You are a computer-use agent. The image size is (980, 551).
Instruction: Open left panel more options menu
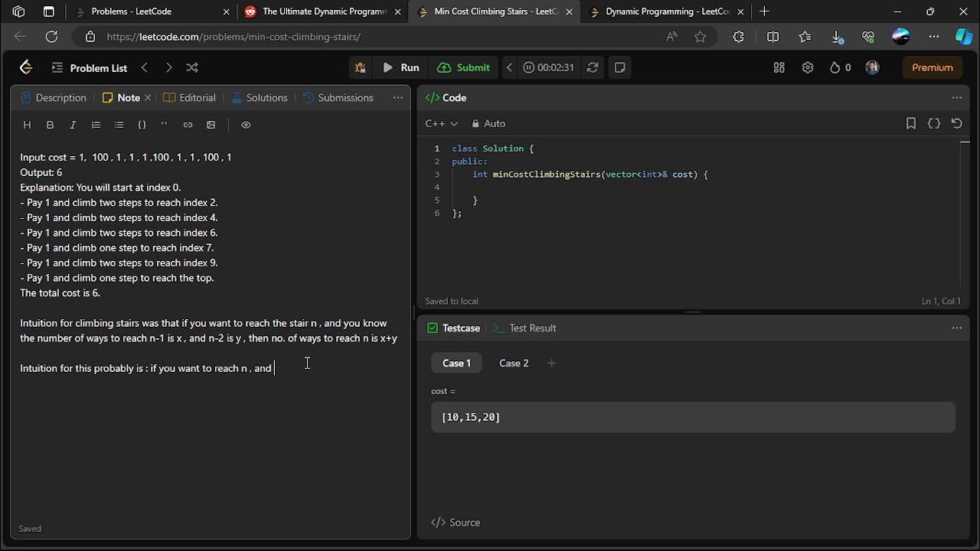[x=397, y=97]
